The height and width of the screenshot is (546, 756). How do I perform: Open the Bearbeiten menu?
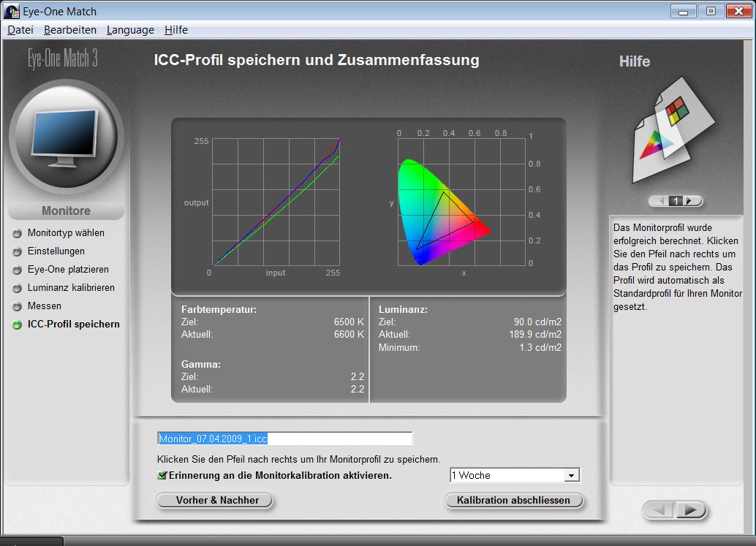70,30
